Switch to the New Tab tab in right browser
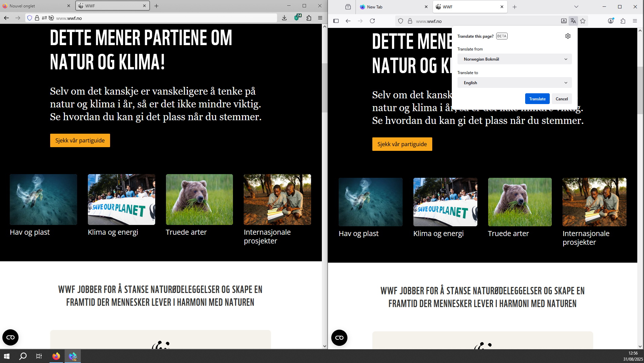This screenshot has width=644, height=363. pyautogui.click(x=394, y=7)
